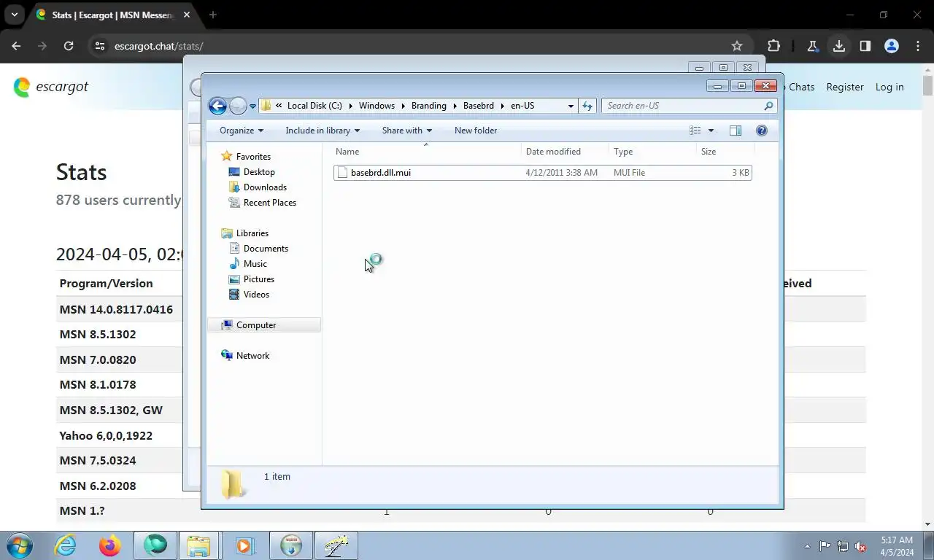Open the seventh taskbar icon, a globe with download arrow
This screenshot has width=934, height=560.
tap(290, 545)
